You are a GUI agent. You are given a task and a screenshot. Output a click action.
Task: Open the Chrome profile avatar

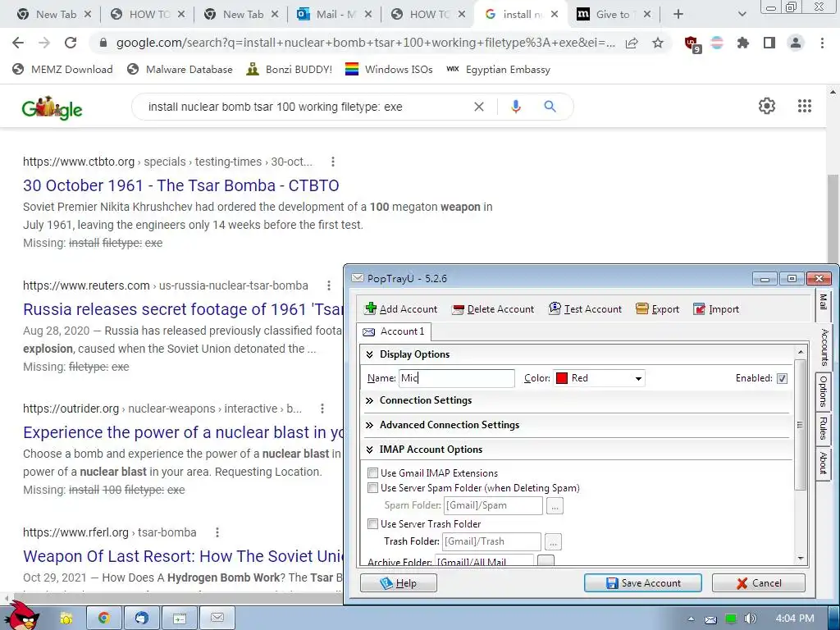[796, 43]
